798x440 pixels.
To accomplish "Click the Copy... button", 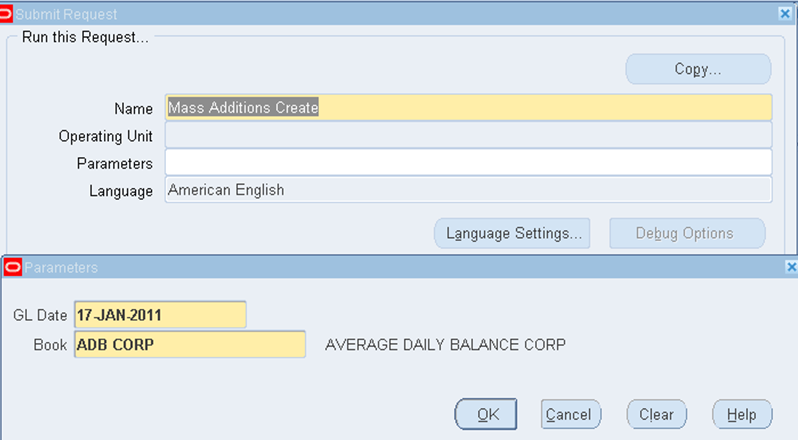I will coord(698,69).
